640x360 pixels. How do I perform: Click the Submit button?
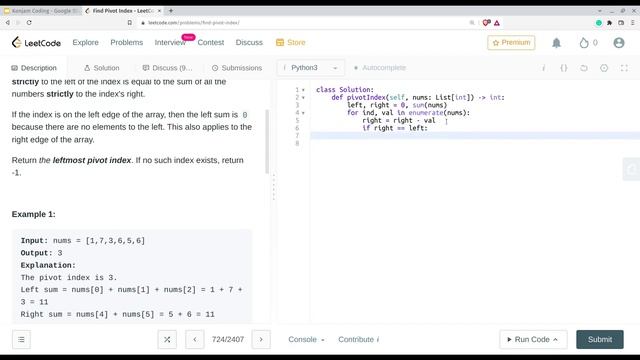[600, 339]
